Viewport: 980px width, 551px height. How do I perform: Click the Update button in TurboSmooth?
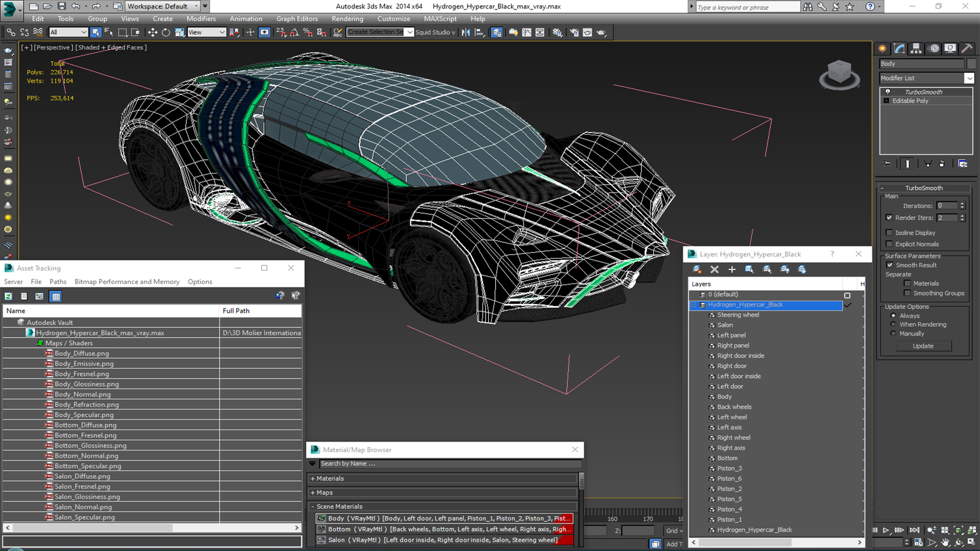pos(923,346)
